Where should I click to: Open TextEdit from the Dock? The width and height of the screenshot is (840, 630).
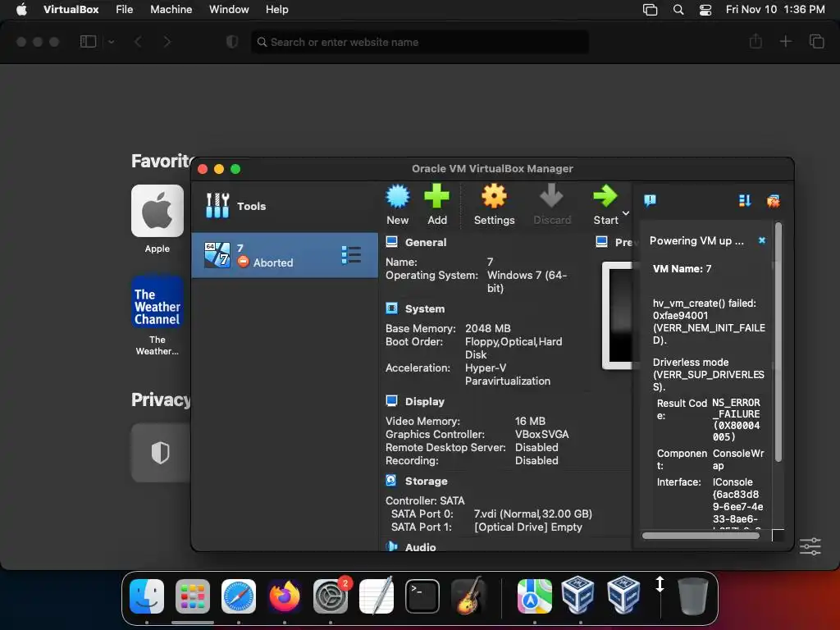[x=377, y=596]
